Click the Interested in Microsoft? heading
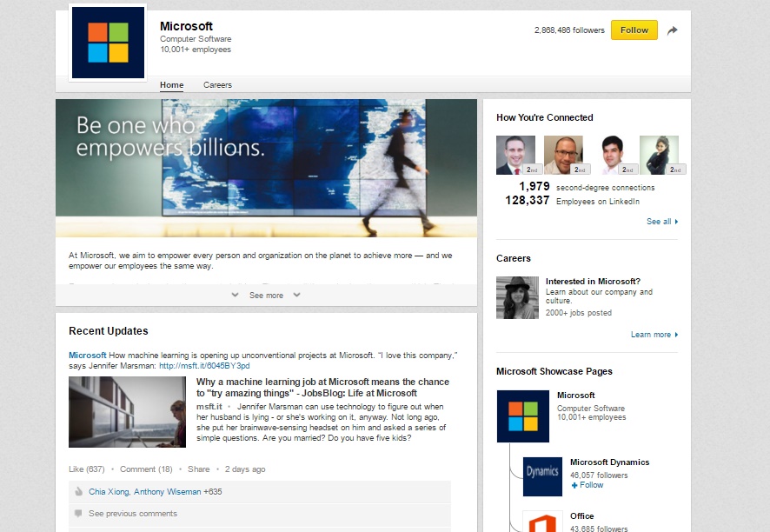This screenshot has height=532, width=770. coord(593,282)
